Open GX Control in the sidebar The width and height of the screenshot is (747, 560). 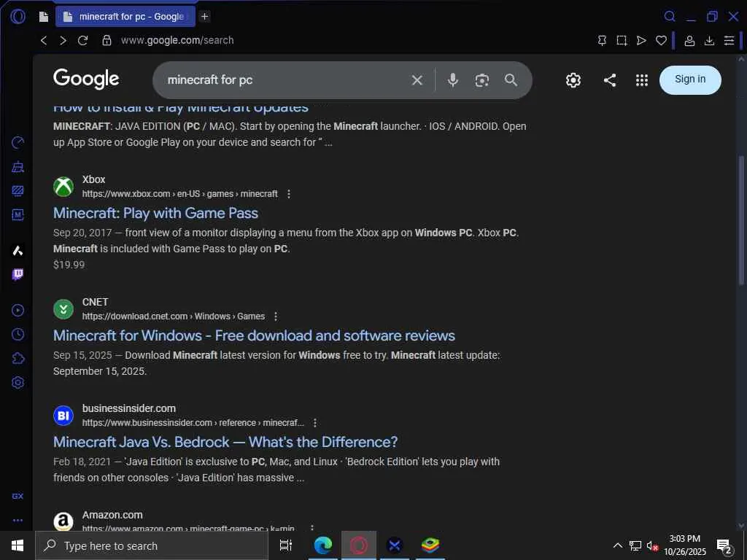click(18, 142)
